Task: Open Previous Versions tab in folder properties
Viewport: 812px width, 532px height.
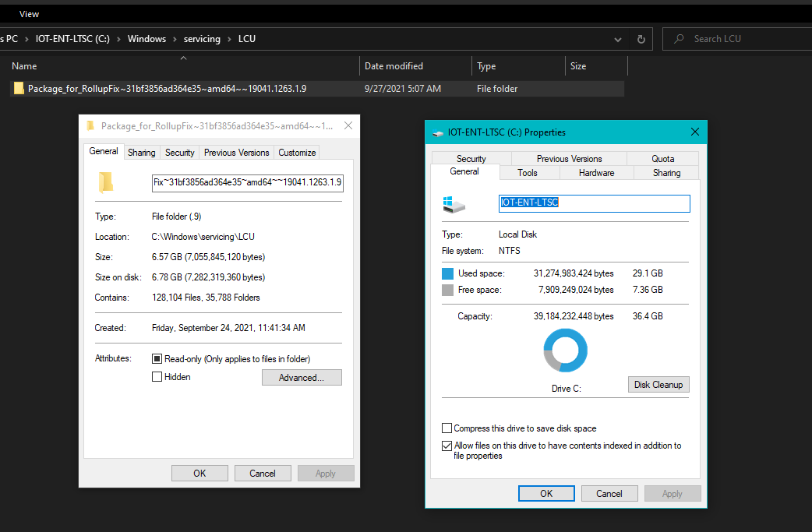Action: pyautogui.click(x=237, y=153)
